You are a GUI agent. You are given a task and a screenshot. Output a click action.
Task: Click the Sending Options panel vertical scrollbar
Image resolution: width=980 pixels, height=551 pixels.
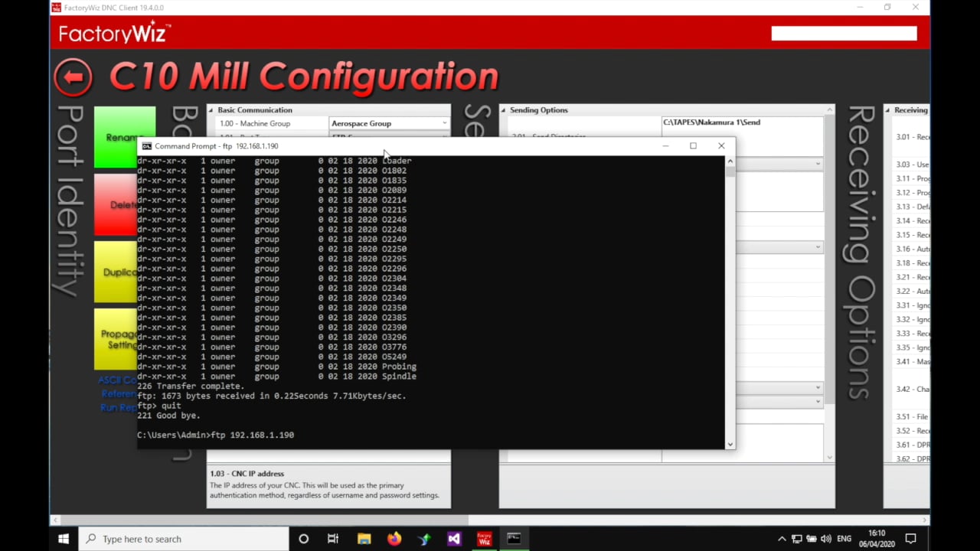click(829, 283)
